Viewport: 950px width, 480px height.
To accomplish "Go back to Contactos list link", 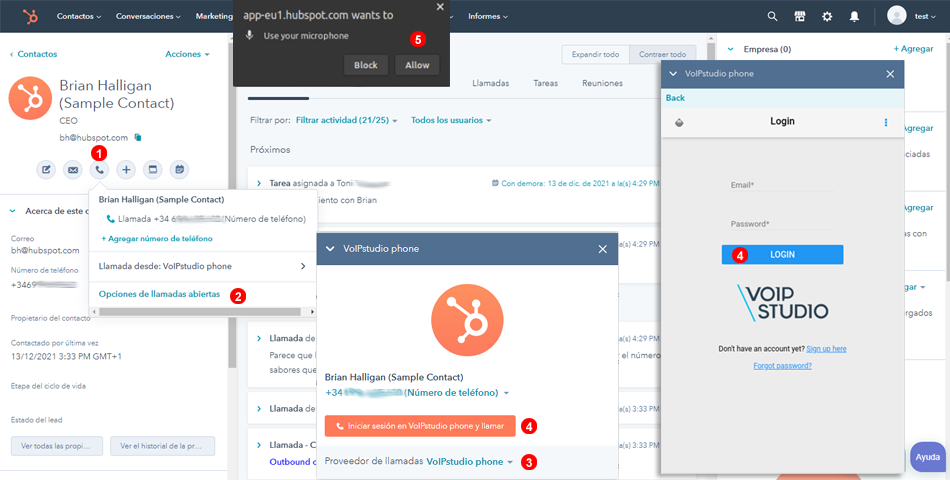I will (33, 54).
